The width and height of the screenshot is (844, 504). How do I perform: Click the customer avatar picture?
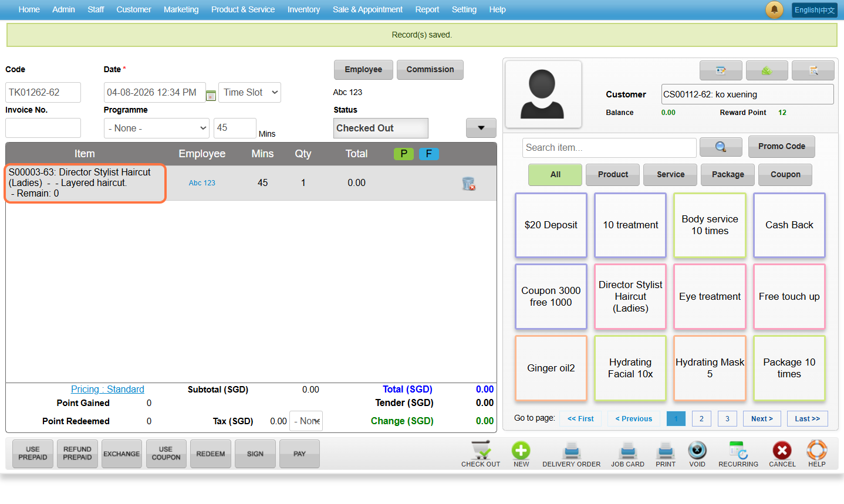click(543, 94)
